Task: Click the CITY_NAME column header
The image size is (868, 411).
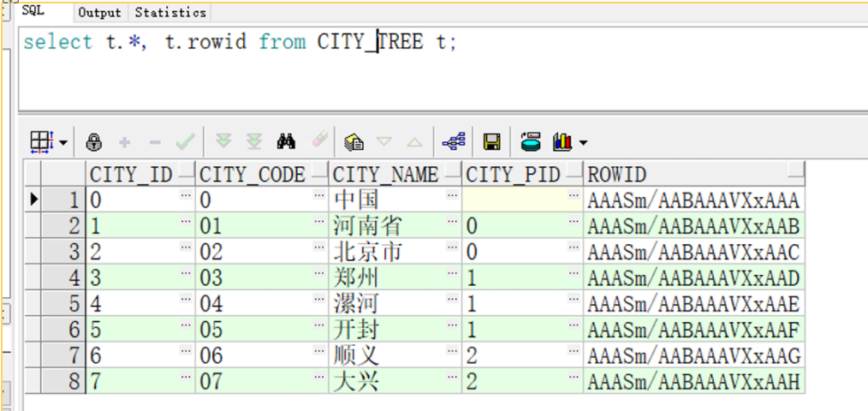Action: click(395, 175)
